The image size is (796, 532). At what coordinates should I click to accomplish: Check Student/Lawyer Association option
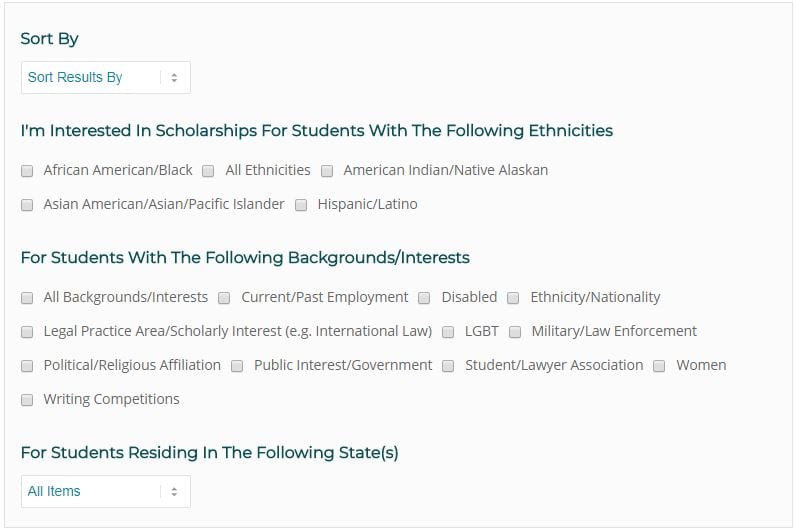click(x=448, y=366)
